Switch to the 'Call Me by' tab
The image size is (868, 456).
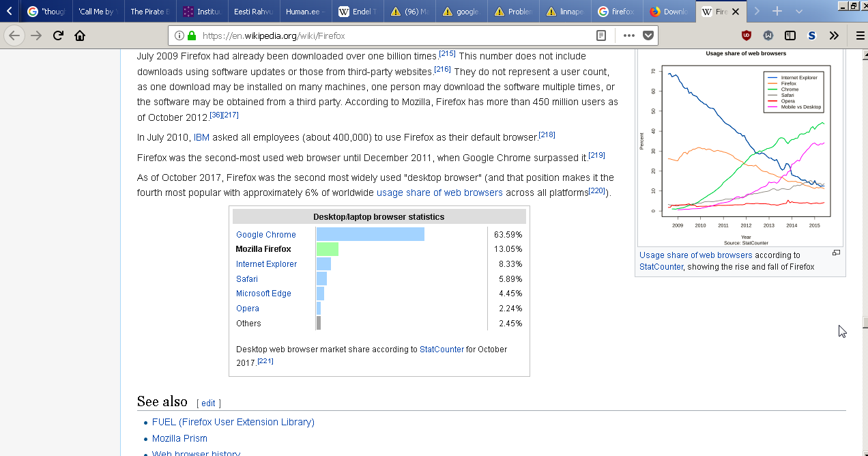98,12
